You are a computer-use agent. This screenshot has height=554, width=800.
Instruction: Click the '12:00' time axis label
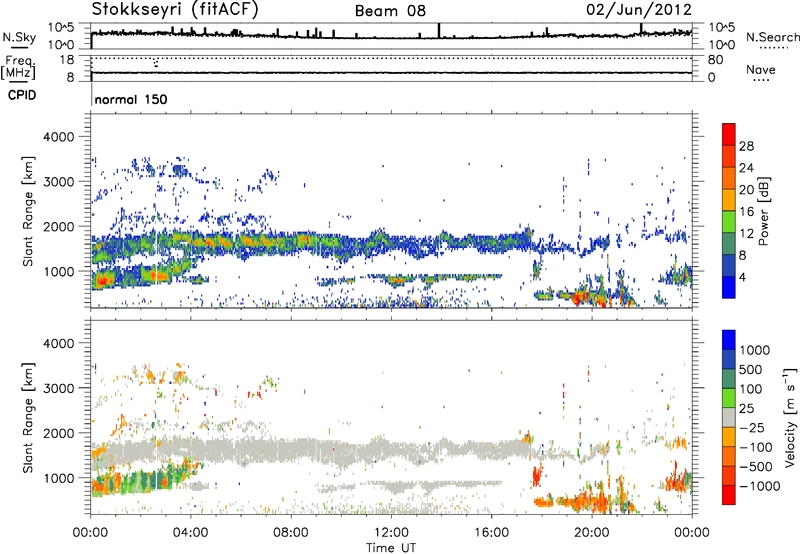click(391, 533)
